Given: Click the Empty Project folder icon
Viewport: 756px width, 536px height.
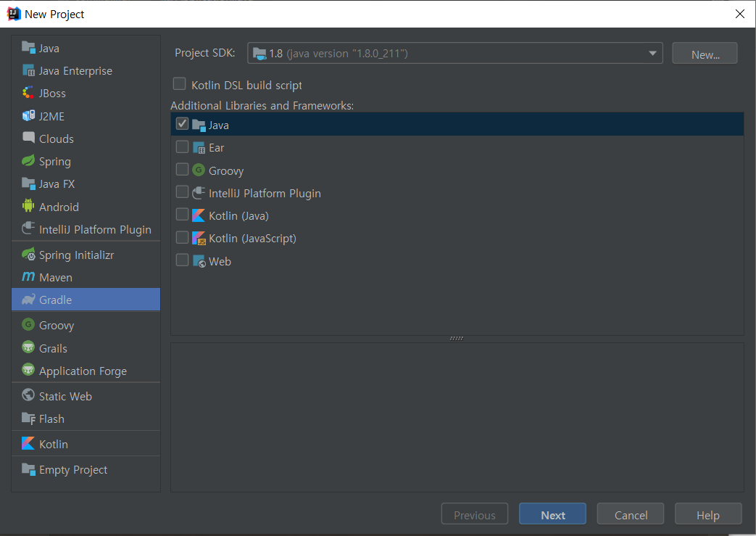Looking at the screenshot, I should (28, 469).
